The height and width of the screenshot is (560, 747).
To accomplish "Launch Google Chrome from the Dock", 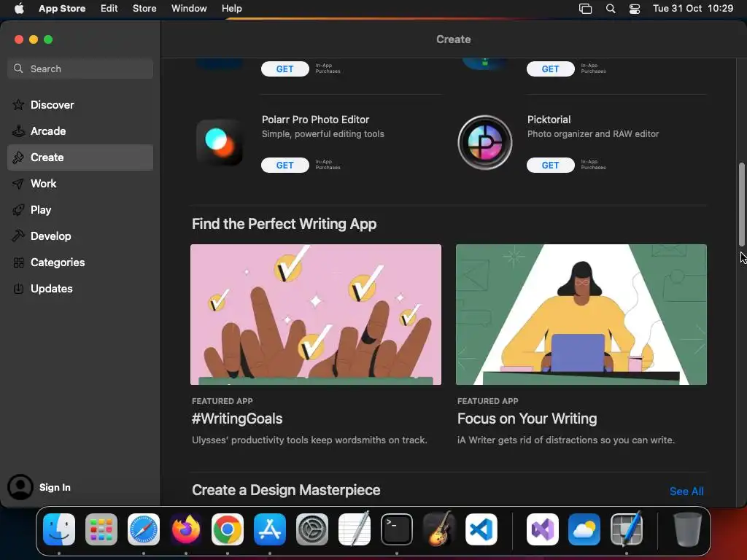I will (228, 529).
